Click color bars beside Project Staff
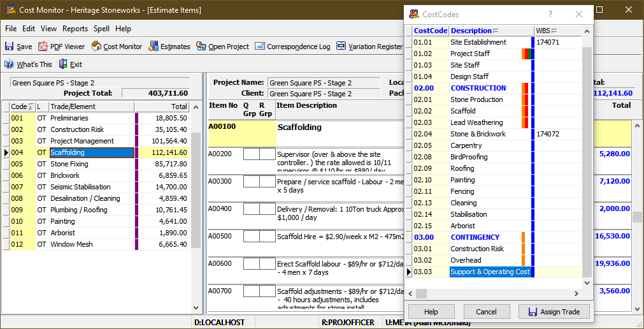 pos(528,54)
